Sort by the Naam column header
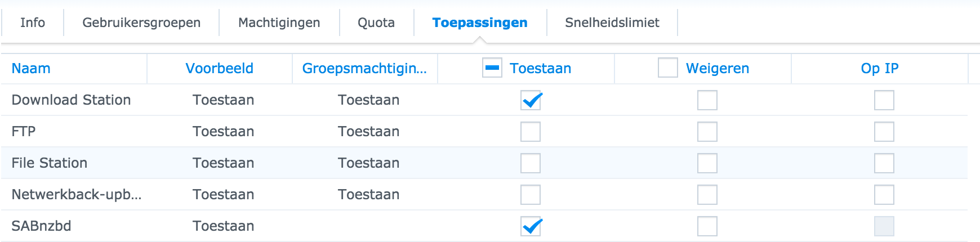This screenshot has height=242, width=980. click(31, 68)
